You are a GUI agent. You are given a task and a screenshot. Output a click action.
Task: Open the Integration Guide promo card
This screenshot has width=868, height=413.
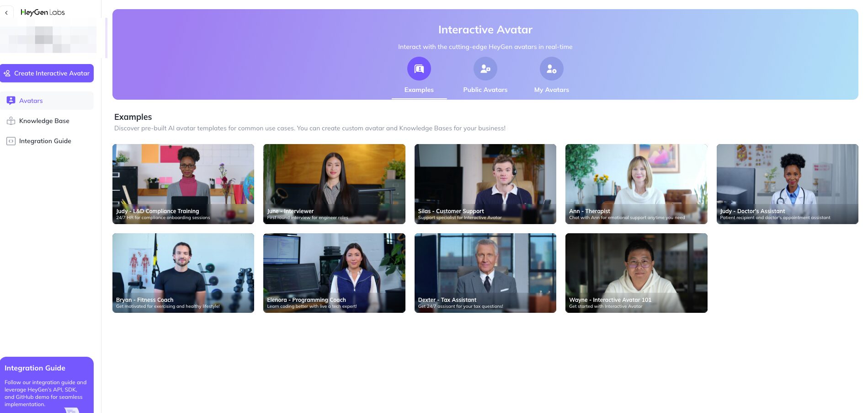(47, 385)
